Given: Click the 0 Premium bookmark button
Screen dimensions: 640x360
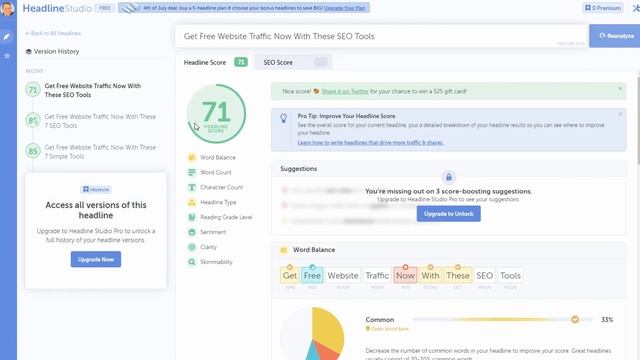Looking at the screenshot, I should (602, 8).
